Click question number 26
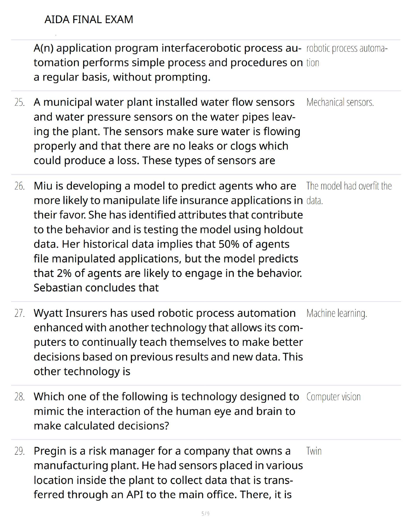This screenshot has width=411, height=532. [20, 186]
